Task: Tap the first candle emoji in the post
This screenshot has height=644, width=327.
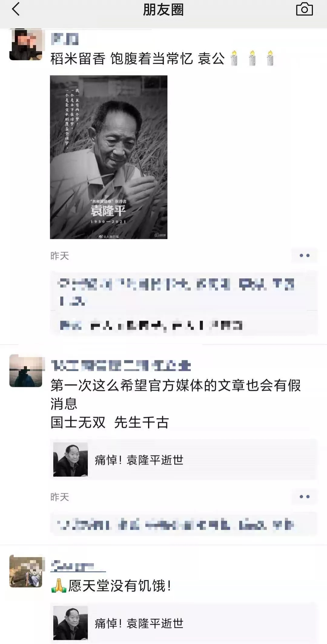Action: pos(234,58)
